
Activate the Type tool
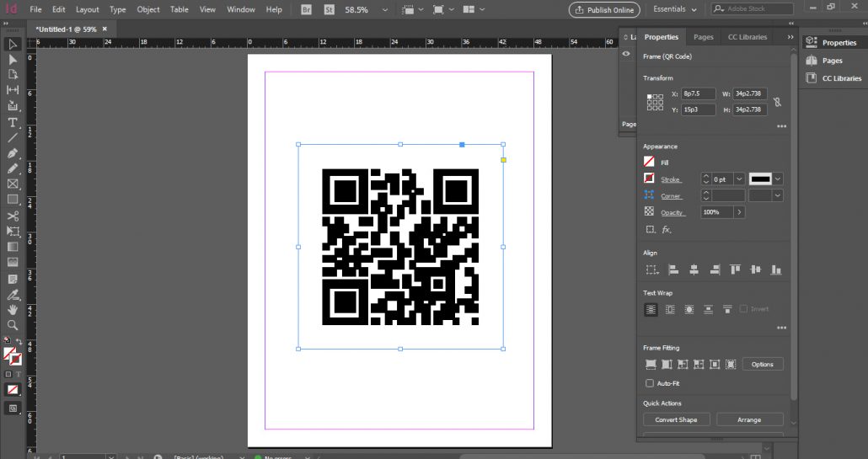tap(13, 122)
